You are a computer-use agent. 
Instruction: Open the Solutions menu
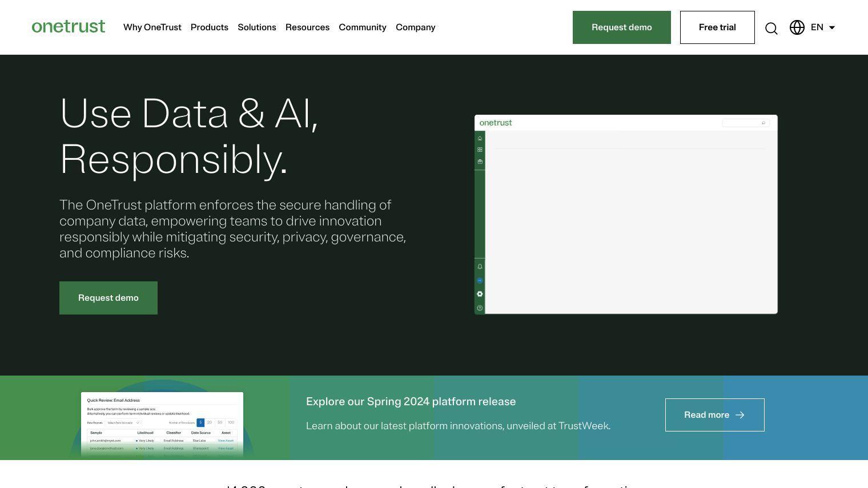[257, 27]
